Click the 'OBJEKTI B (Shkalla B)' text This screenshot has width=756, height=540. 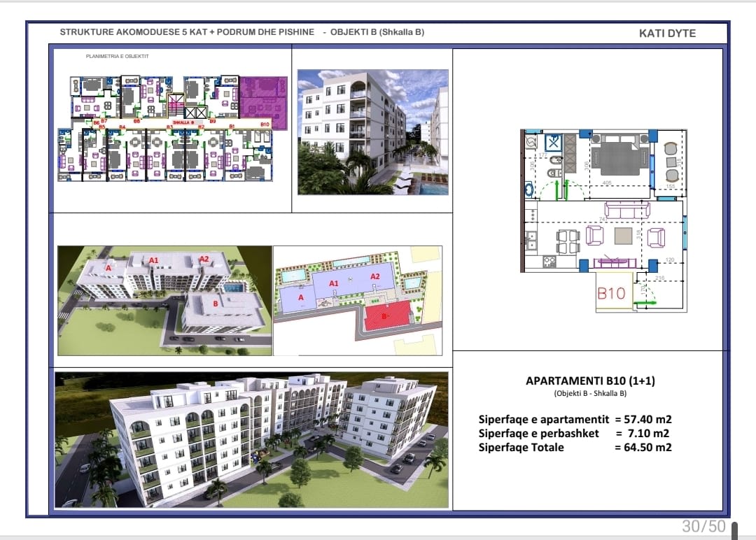pyautogui.click(x=377, y=31)
